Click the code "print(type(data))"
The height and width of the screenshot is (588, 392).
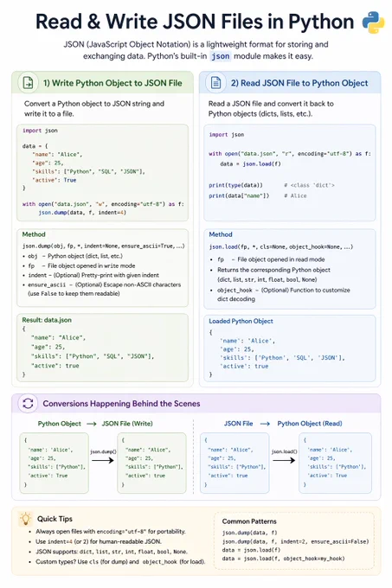pos(235,185)
